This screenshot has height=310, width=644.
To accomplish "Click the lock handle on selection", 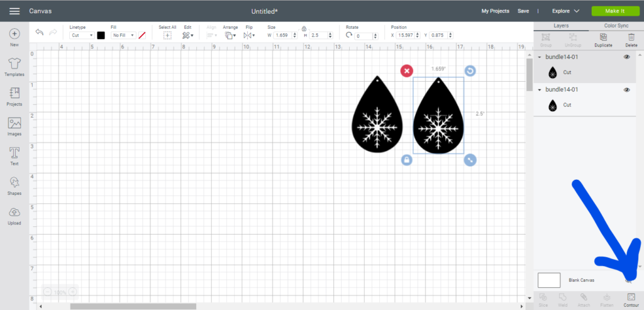I will tap(407, 160).
